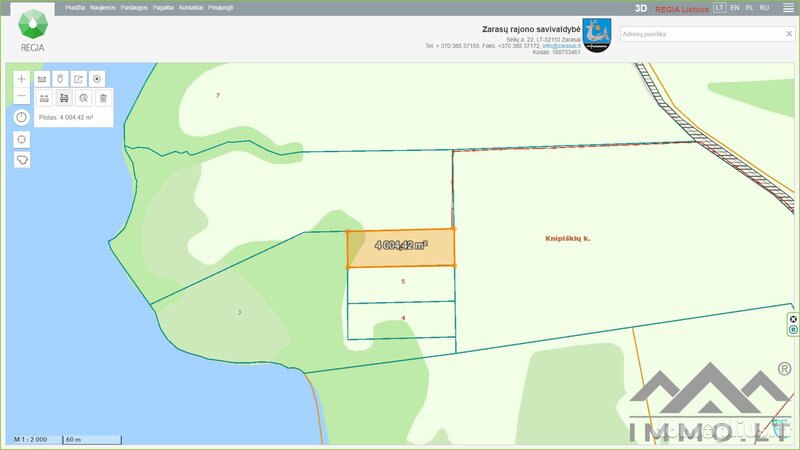Locate my position with crosshair icon
The width and height of the screenshot is (800, 450).
(21, 139)
